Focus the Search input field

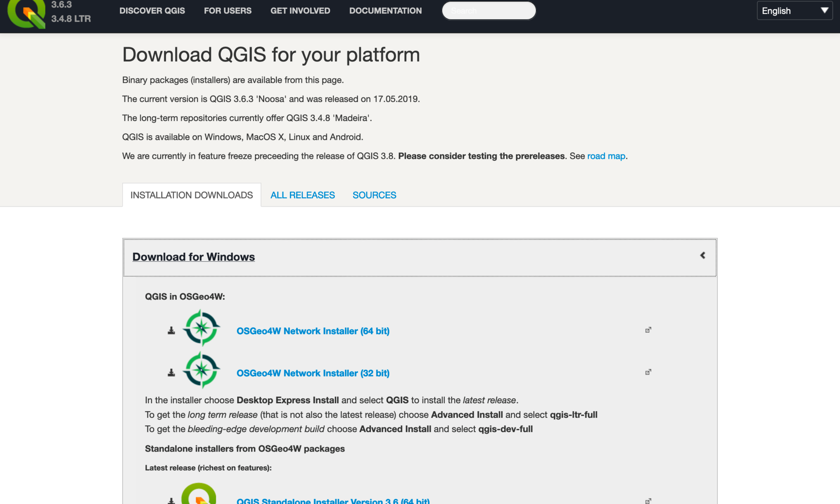tap(489, 10)
